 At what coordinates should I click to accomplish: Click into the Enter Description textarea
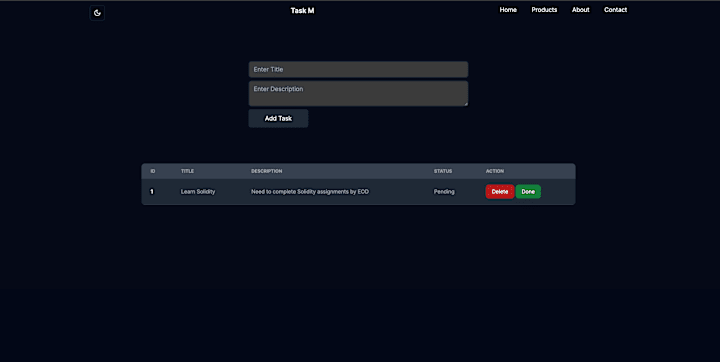coord(358,93)
